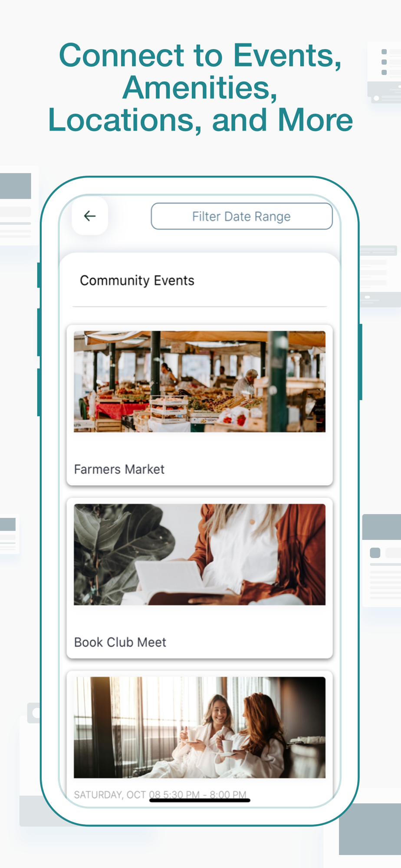Click the promo headline about Events and Amenities
Image resolution: width=401 pixels, height=868 pixels.
200,88
